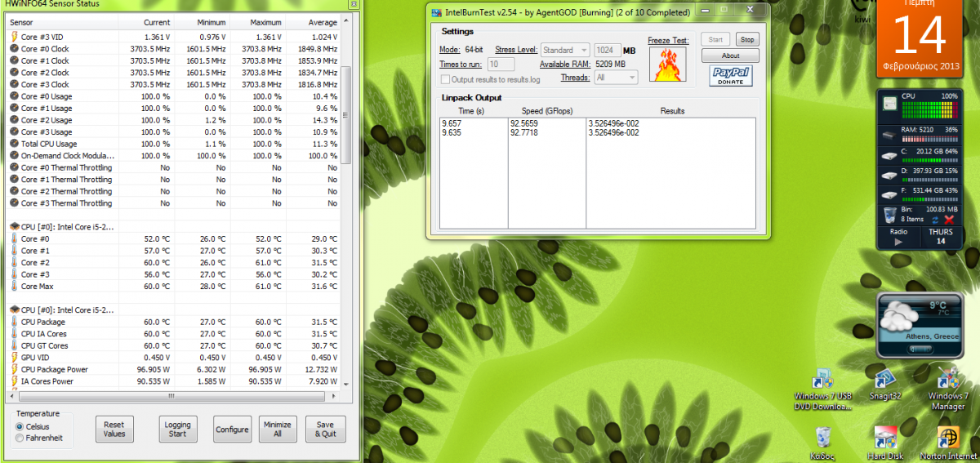This screenshot has height=463, width=980.
Task: Open the About dialog of IntelBurnTest
Action: pyautogui.click(x=730, y=56)
